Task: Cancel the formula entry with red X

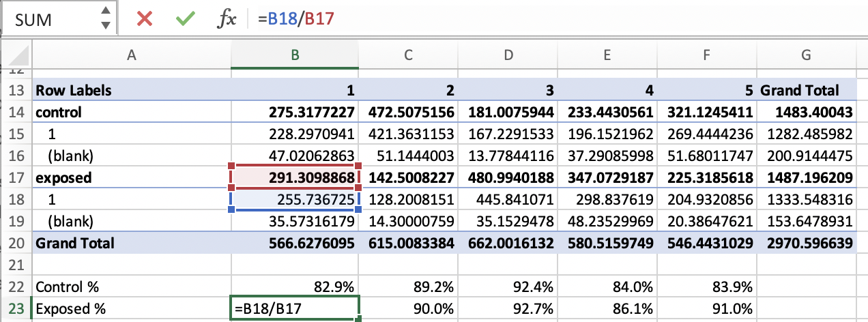Action: pos(144,18)
